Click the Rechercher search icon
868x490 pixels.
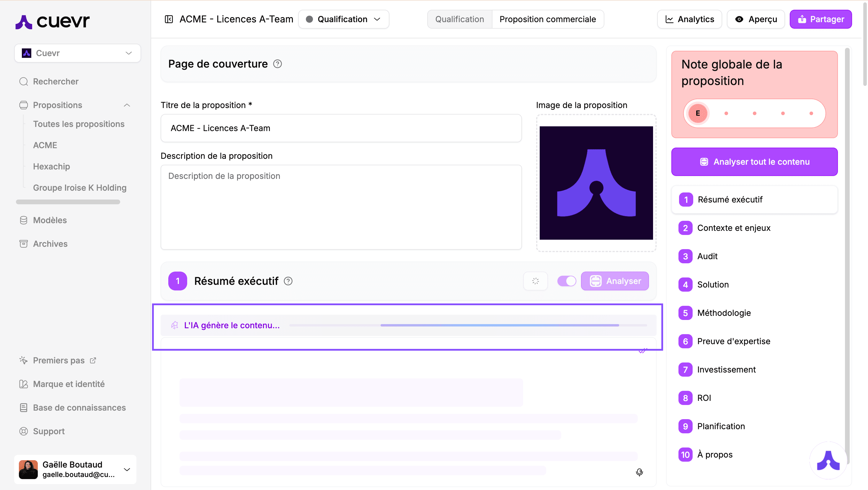click(x=23, y=81)
